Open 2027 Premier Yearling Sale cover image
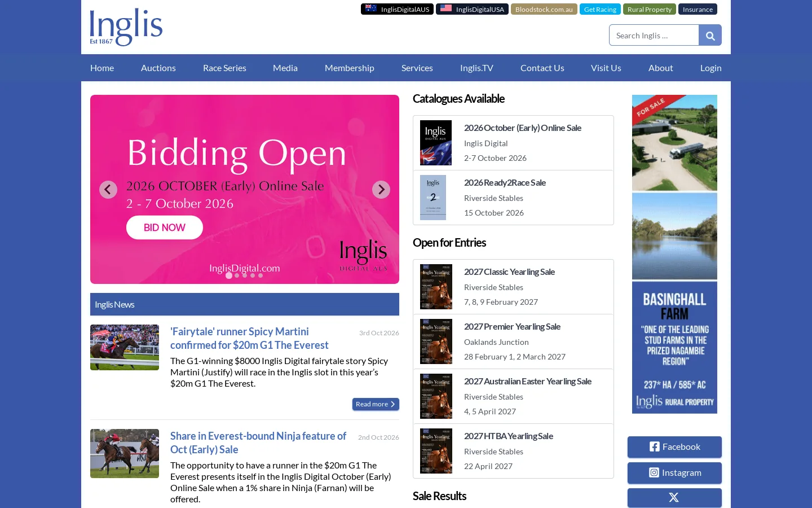Viewport: 812px width, 508px height. pos(436,341)
